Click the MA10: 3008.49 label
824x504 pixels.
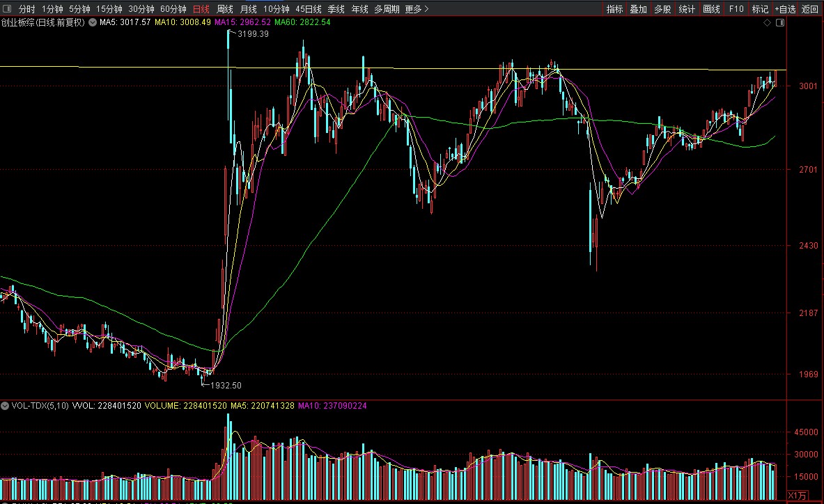(183, 22)
